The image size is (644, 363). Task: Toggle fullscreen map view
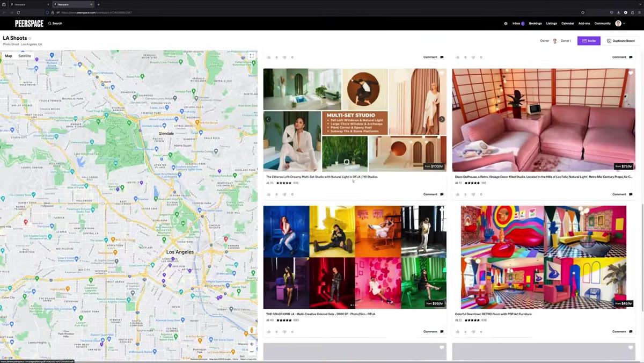coord(252,56)
